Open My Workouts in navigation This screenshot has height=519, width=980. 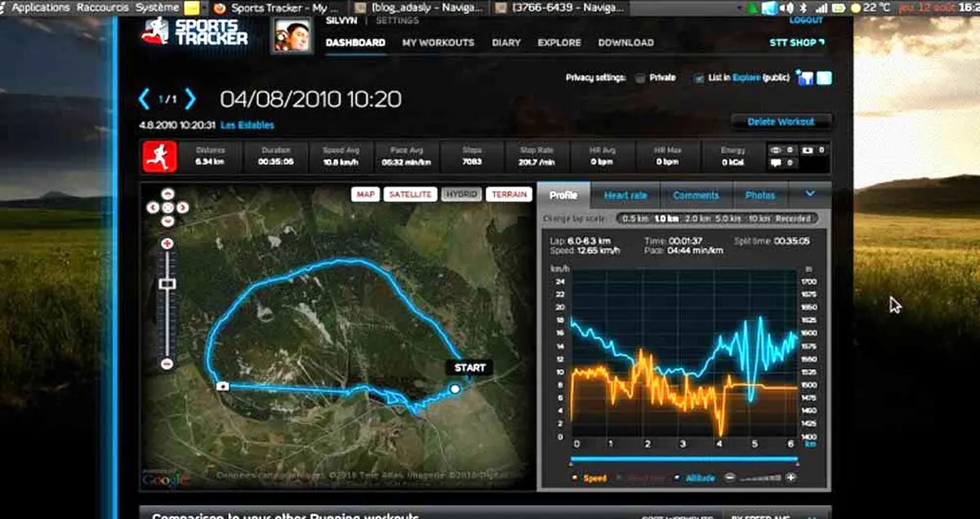438,42
